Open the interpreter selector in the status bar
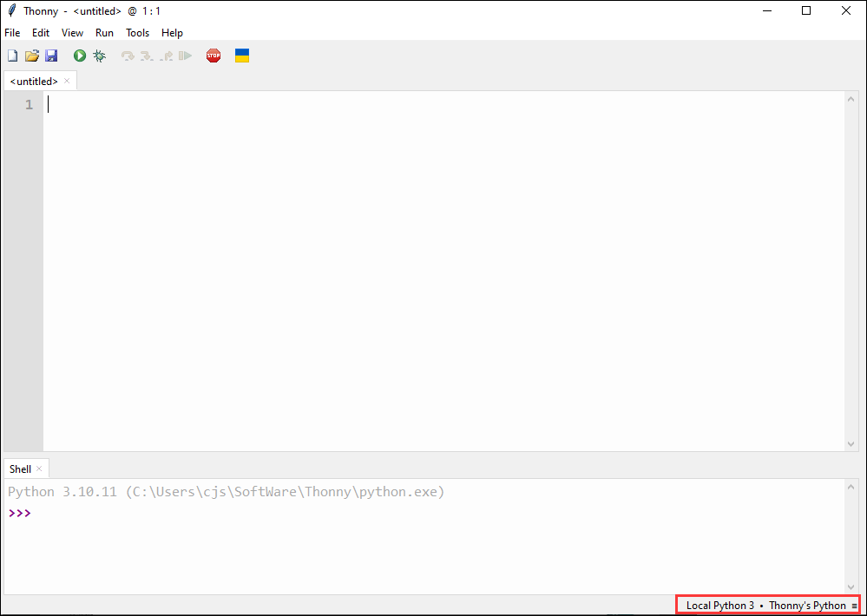 tap(767, 606)
